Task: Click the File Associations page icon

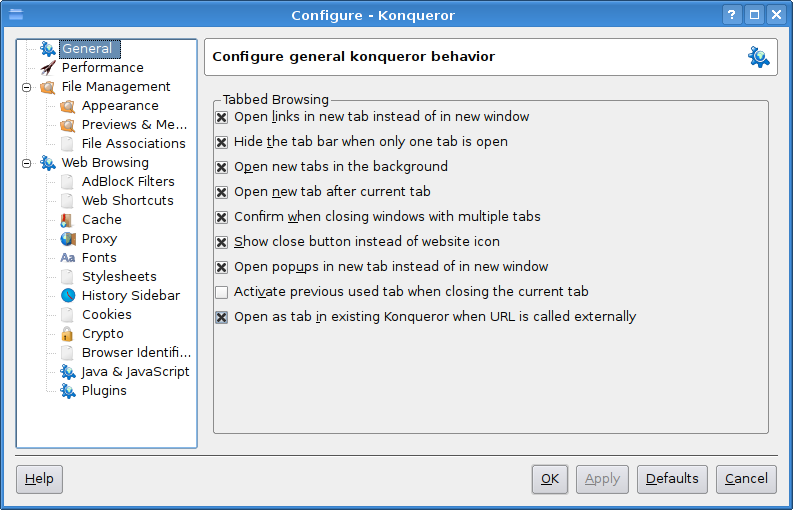Action: (67, 144)
